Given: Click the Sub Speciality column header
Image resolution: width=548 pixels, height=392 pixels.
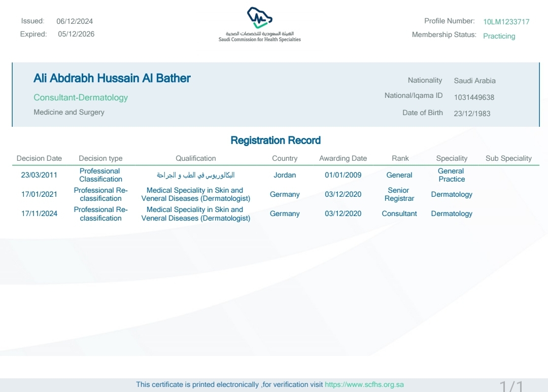Looking at the screenshot, I should tap(508, 158).
